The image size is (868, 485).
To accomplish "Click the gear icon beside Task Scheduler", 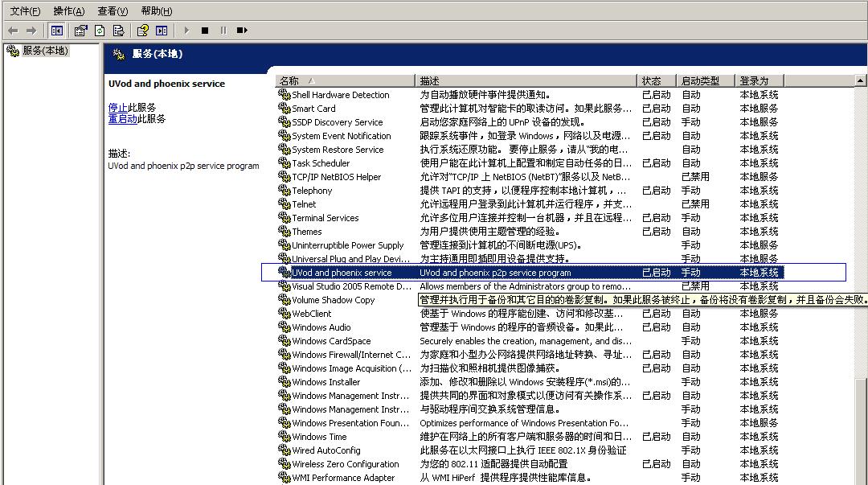I will 284,163.
